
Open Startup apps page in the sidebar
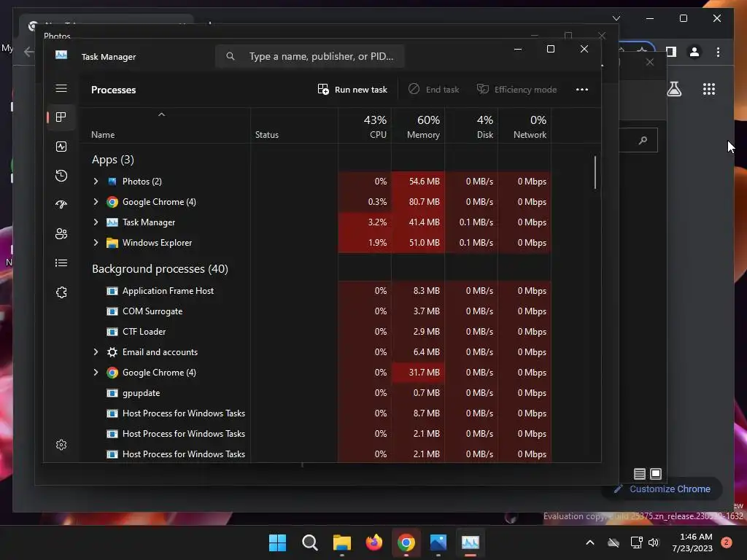[x=61, y=205]
